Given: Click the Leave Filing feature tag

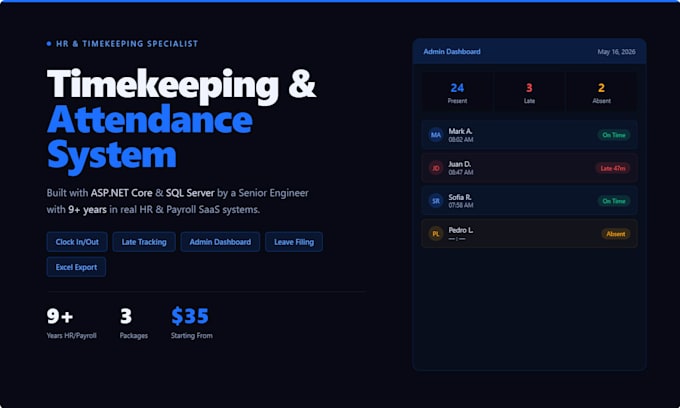Looking at the screenshot, I should click(x=294, y=242).
